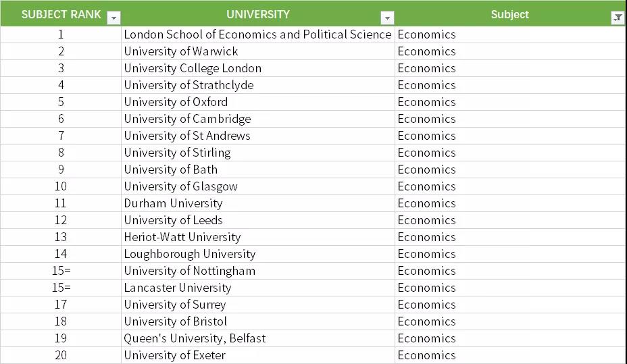Click the active Subject filter icon
Screen dimensions: 627x364
[618, 18]
